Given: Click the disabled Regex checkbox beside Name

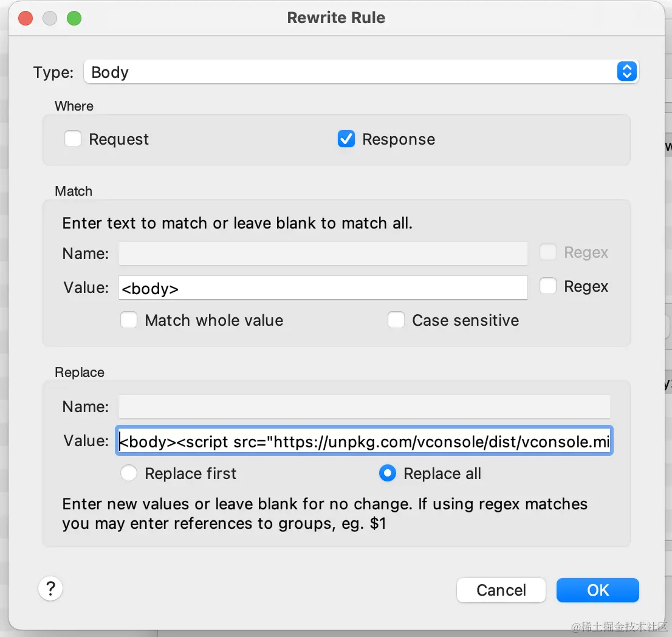Looking at the screenshot, I should tap(547, 252).
